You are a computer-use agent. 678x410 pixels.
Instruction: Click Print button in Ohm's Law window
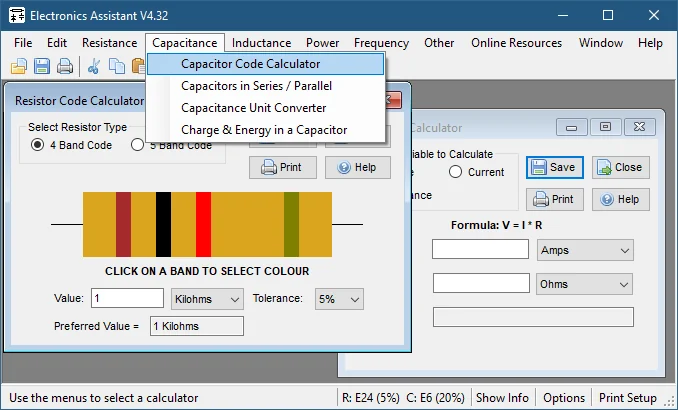[x=555, y=199]
